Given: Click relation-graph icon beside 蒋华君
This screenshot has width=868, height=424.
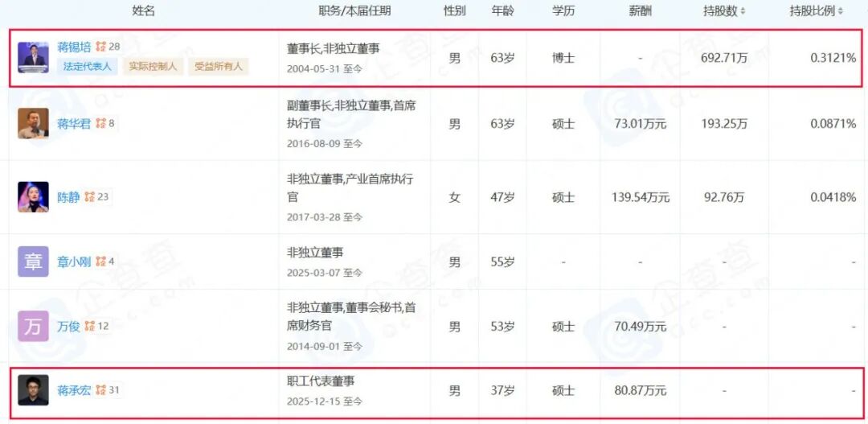Looking at the screenshot, I should tap(100, 124).
